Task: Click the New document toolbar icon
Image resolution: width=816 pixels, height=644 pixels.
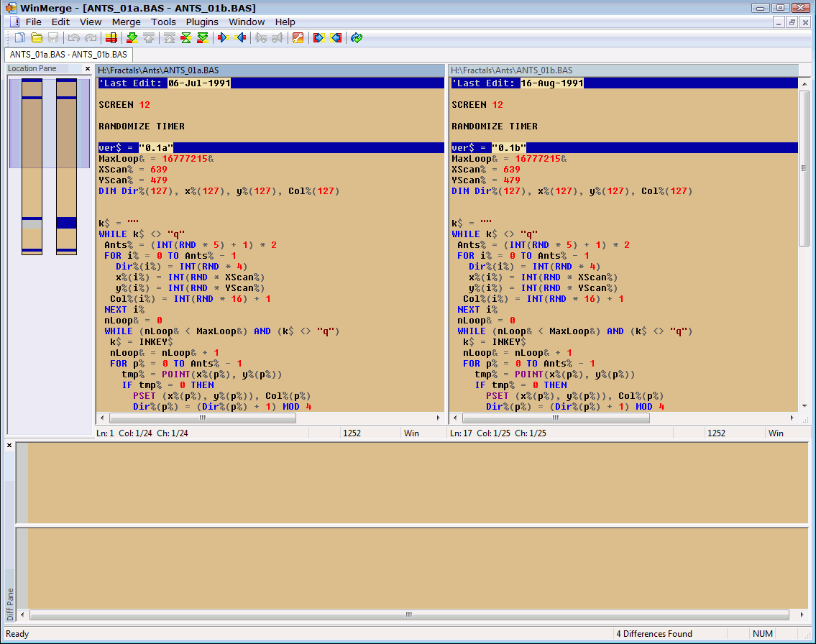Action: coord(19,37)
